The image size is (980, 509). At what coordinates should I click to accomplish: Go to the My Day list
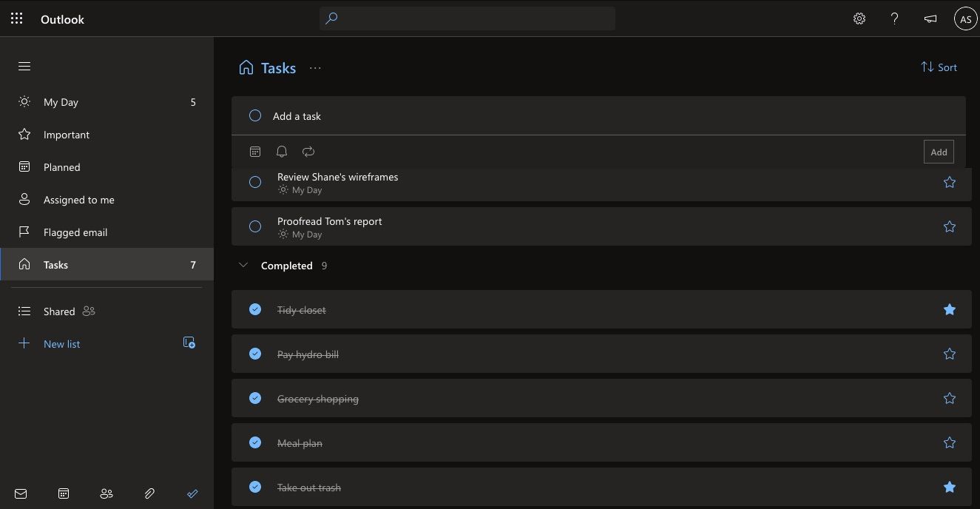click(61, 102)
